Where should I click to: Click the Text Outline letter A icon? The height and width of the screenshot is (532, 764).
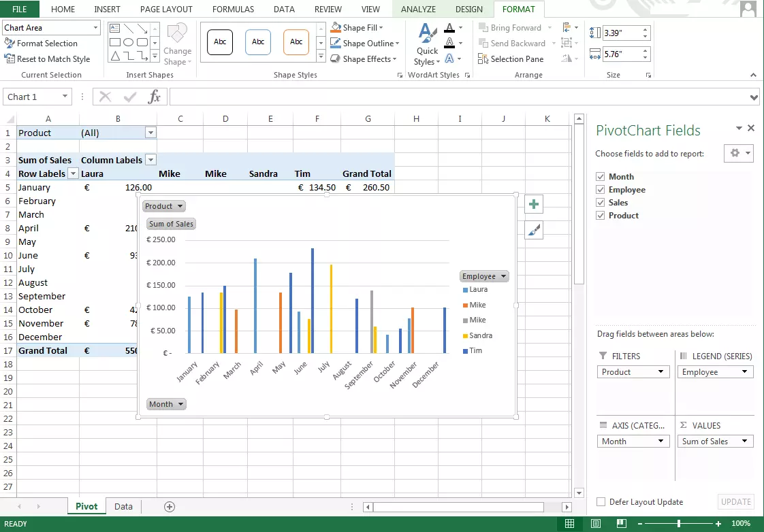click(x=449, y=43)
